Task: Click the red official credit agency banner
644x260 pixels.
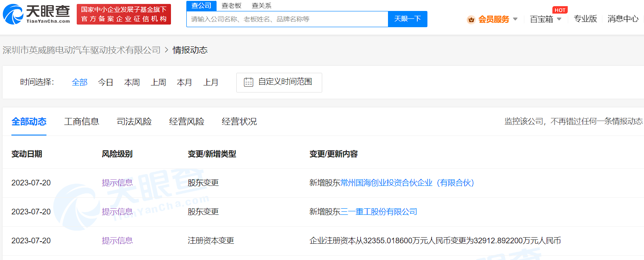Action: (124, 14)
